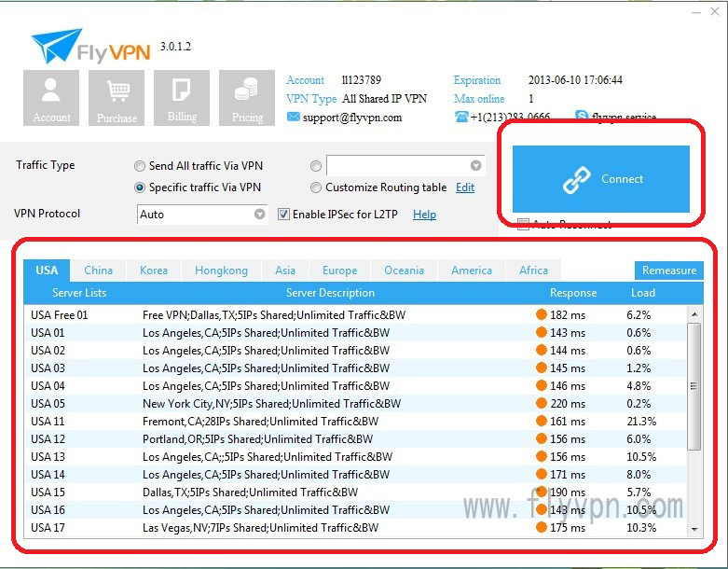728x569 pixels.
Task: Switch to the Oceania tab
Action: coord(404,271)
